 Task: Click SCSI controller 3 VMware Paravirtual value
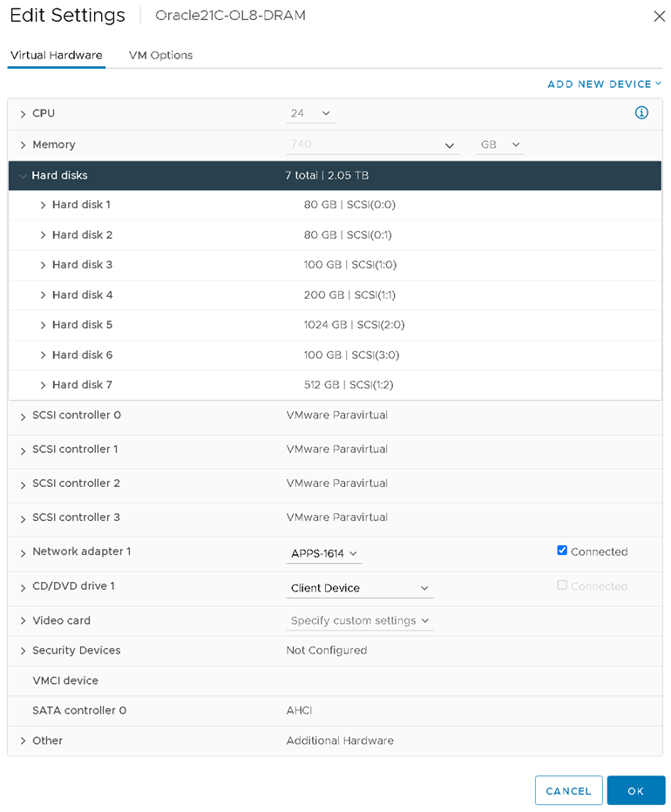click(x=337, y=517)
